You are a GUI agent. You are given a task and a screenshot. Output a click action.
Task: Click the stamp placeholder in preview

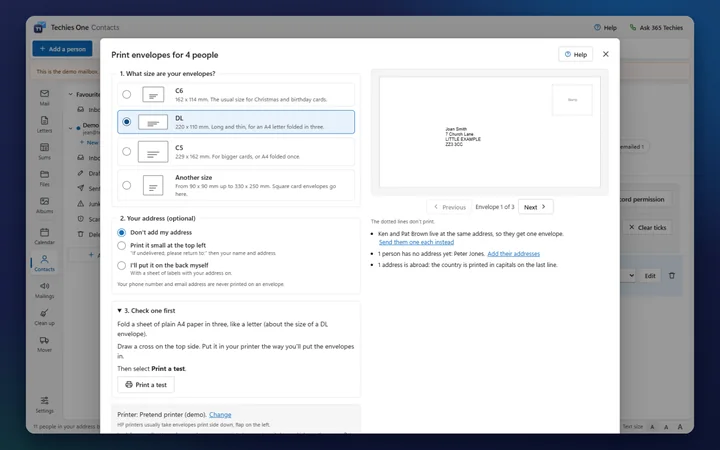coord(572,100)
